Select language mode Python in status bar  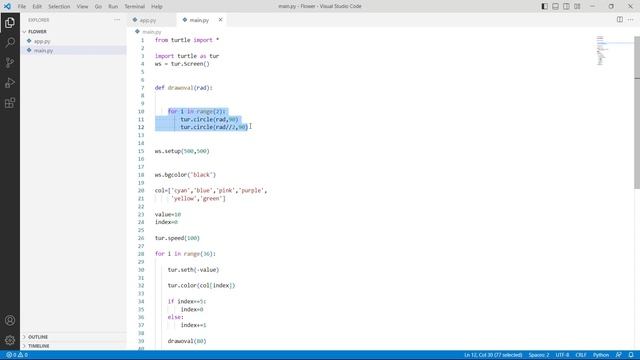click(601, 355)
